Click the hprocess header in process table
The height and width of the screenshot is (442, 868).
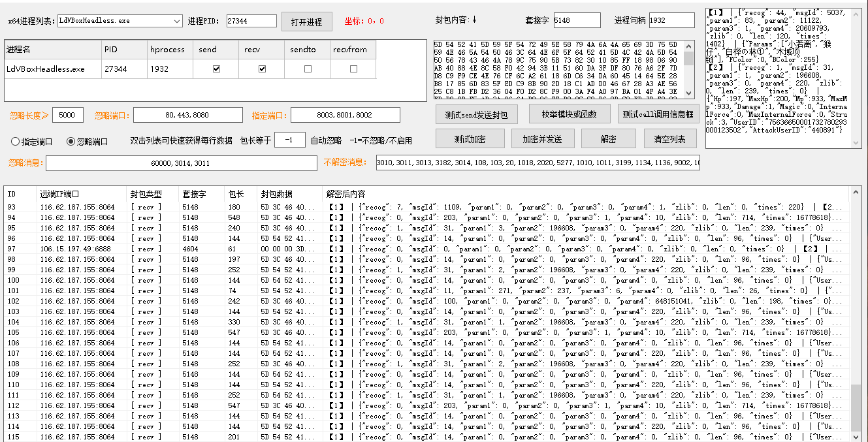coord(170,50)
